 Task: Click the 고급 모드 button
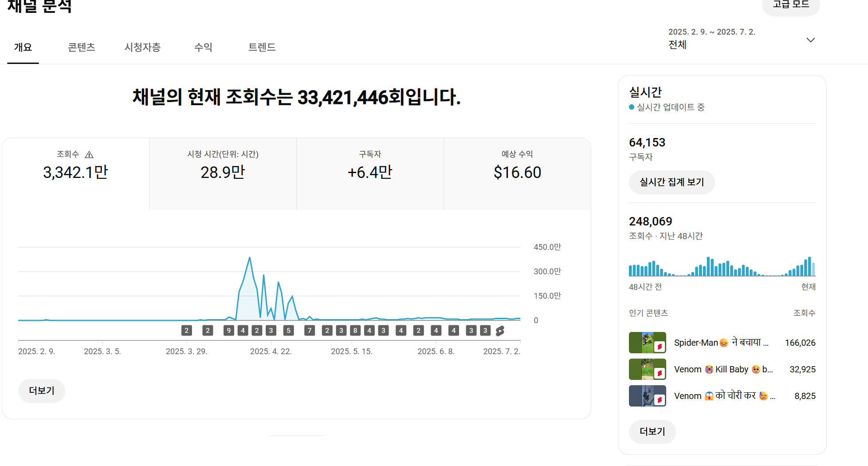pyautogui.click(x=791, y=5)
